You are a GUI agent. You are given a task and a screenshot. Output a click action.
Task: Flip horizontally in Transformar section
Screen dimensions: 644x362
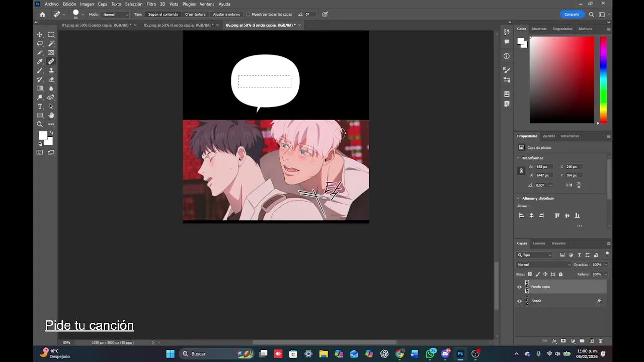[x=569, y=185]
